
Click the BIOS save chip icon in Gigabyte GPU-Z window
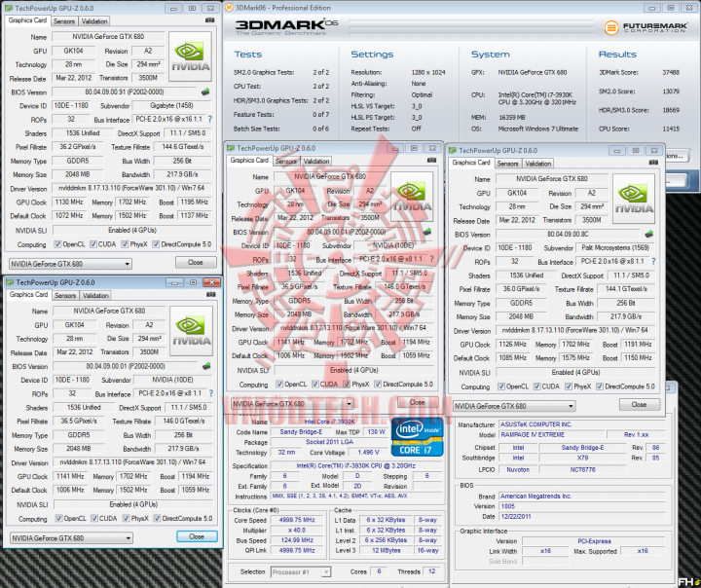tap(205, 92)
